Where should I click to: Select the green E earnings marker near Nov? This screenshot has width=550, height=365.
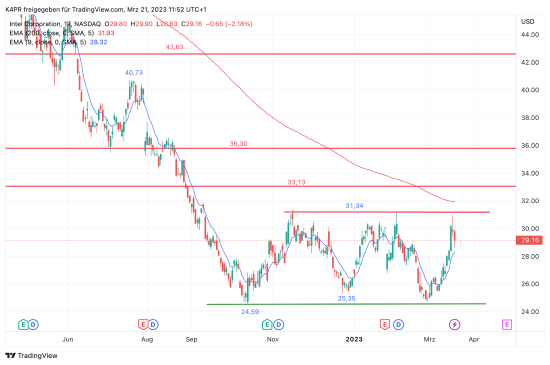[267, 325]
